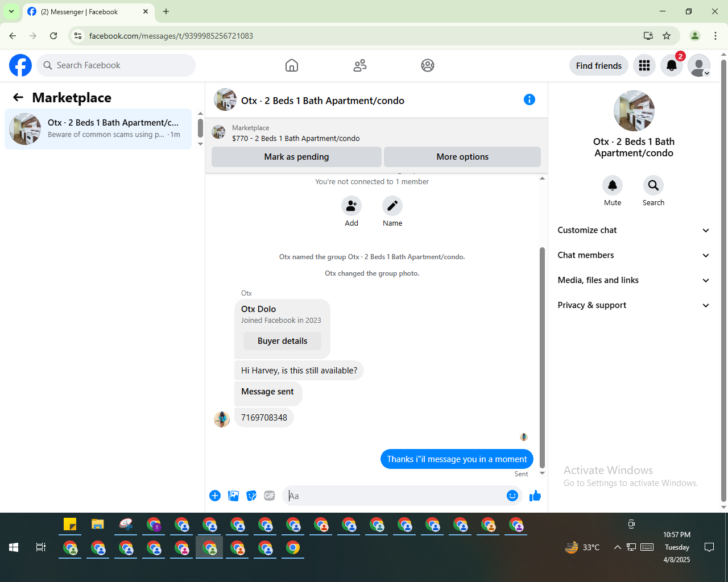Open the Friends icon in top navigation
Viewport: 728px width, 582px height.
coord(360,65)
